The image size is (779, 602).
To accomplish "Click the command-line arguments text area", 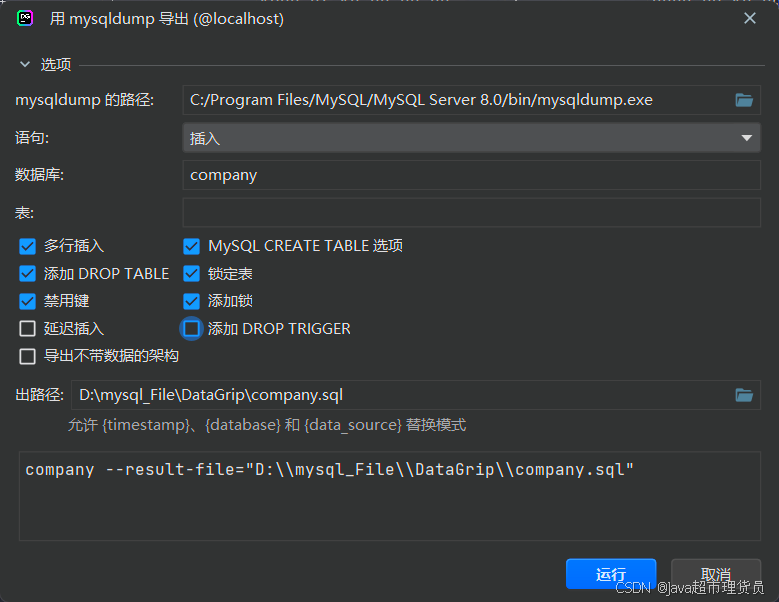I will tap(390, 496).
